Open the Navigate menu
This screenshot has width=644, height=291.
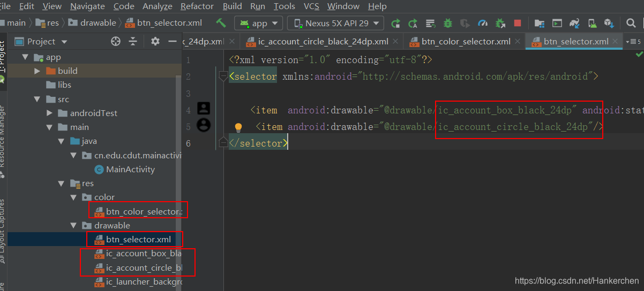[87, 6]
